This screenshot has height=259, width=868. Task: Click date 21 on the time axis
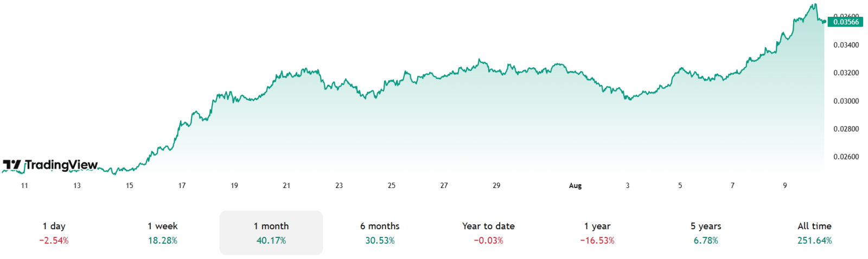[x=286, y=186]
